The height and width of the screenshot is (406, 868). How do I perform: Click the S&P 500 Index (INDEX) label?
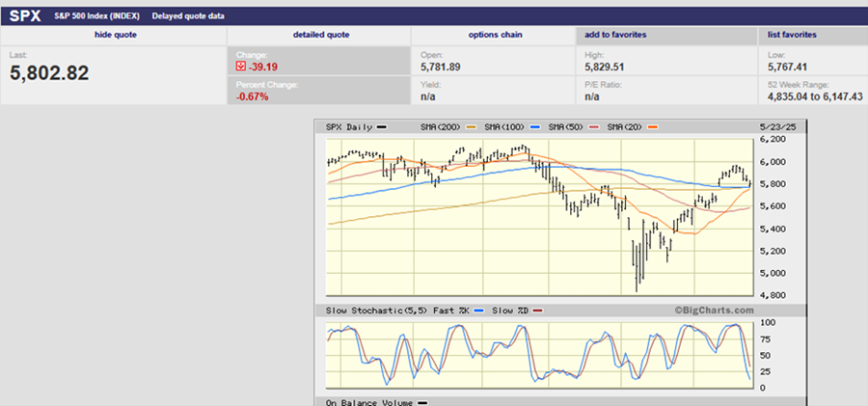point(96,16)
